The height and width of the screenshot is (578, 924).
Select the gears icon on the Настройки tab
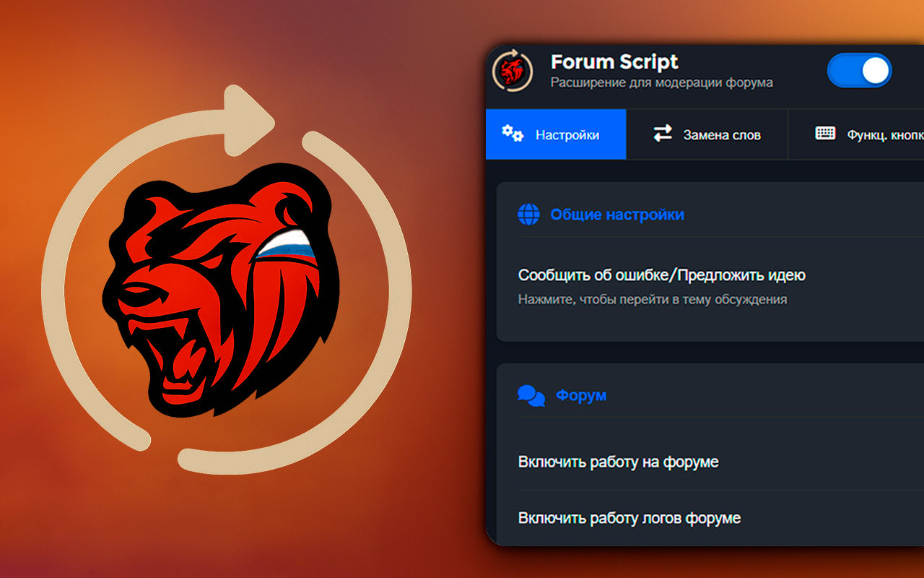click(x=513, y=134)
